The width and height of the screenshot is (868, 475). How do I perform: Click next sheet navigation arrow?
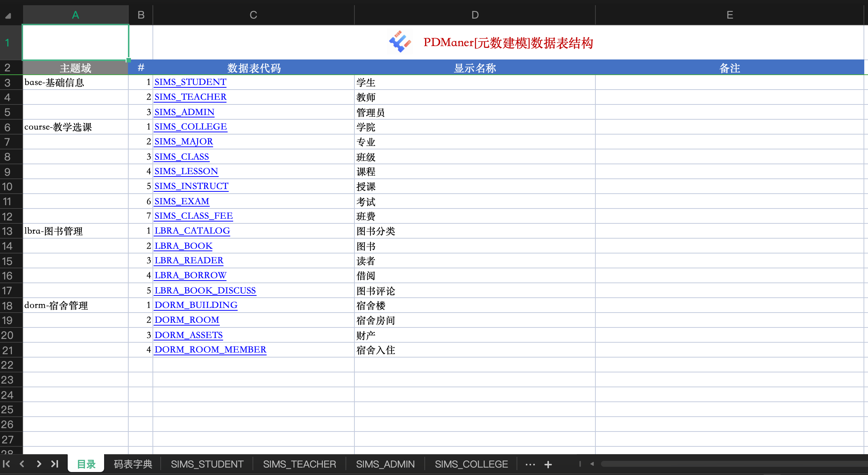pos(39,464)
